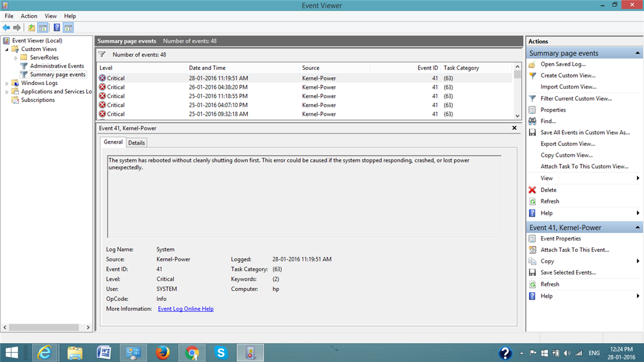Image resolution: width=644 pixels, height=362 pixels.
Task: Click the Properties icon under Summary page events
Action: coord(532,110)
